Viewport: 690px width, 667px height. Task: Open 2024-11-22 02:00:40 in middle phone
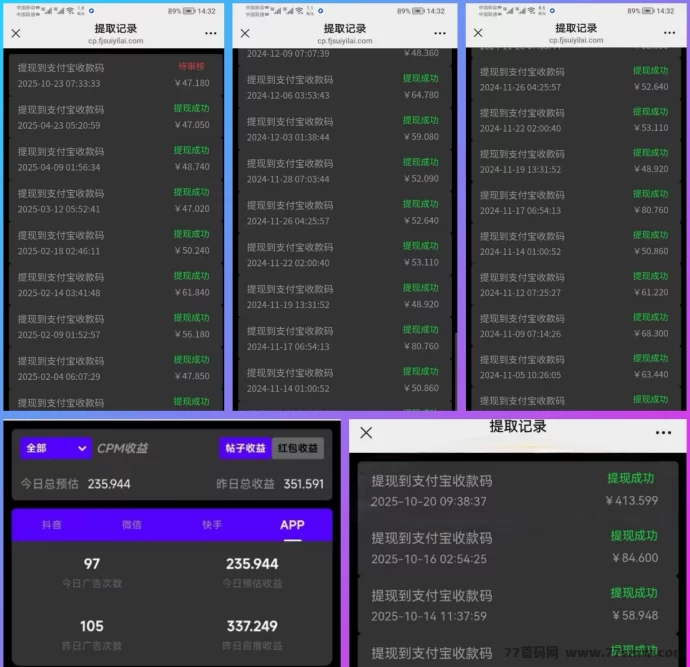[x=345, y=254]
